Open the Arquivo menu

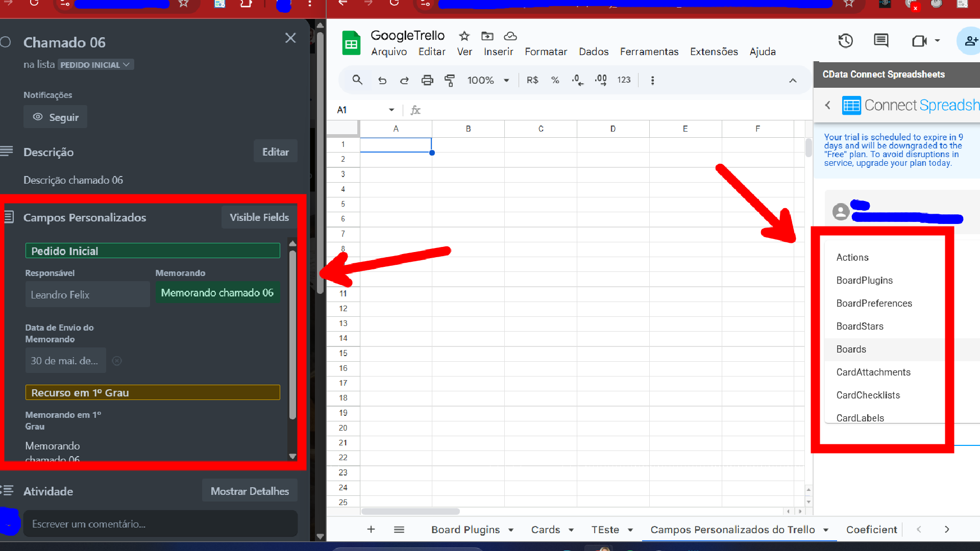tap(389, 52)
